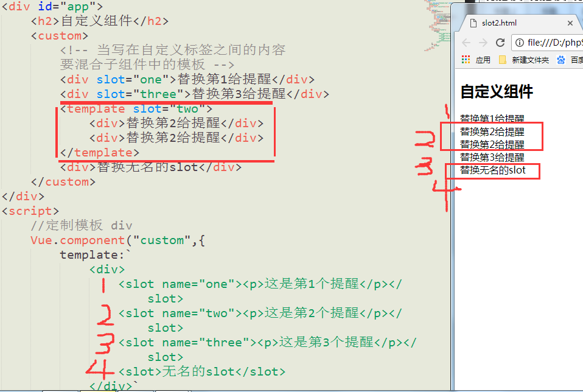Click the closing </template> tag line
This screenshot has width=583, height=392.
point(100,153)
